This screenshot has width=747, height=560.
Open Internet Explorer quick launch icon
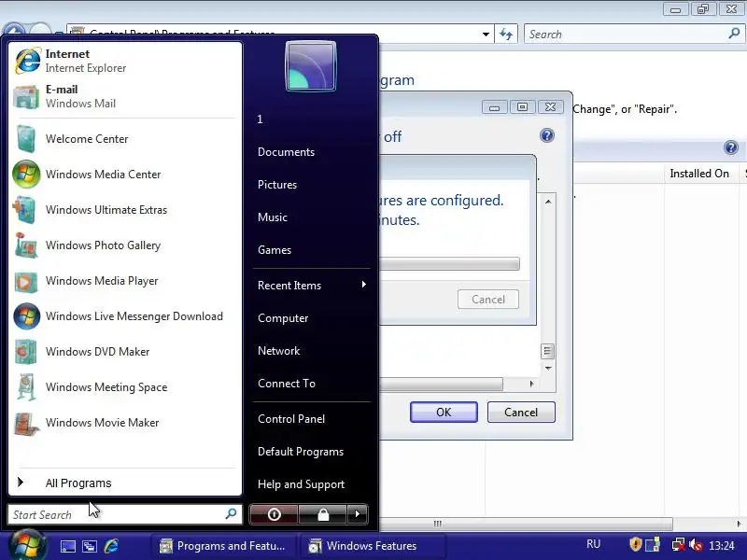[111, 546]
